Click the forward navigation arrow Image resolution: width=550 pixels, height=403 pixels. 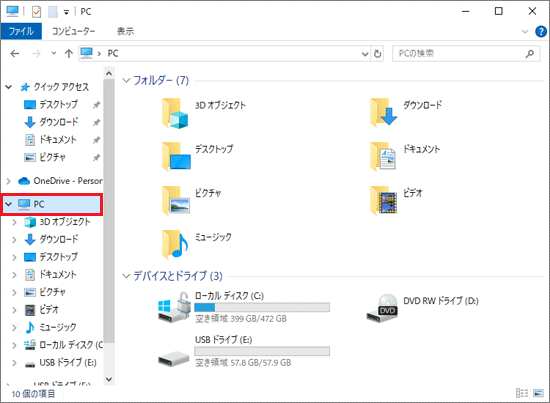pos(36,54)
